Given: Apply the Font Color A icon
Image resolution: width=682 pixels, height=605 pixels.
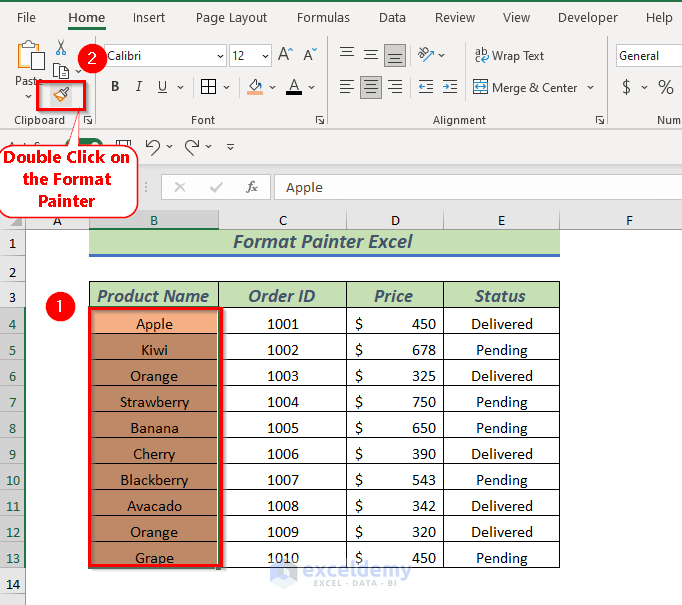Looking at the screenshot, I should pyautogui.click(x=294, y=87).
